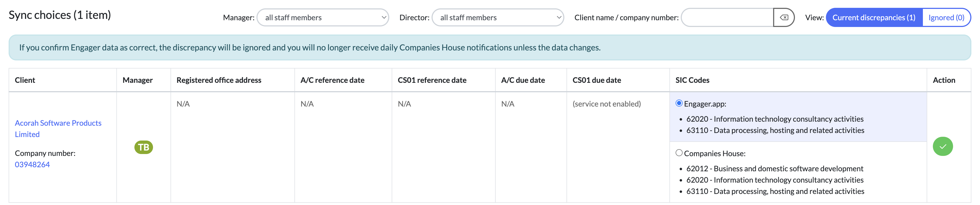Select the Engager.app SIC codes option

tap(679, 103)
